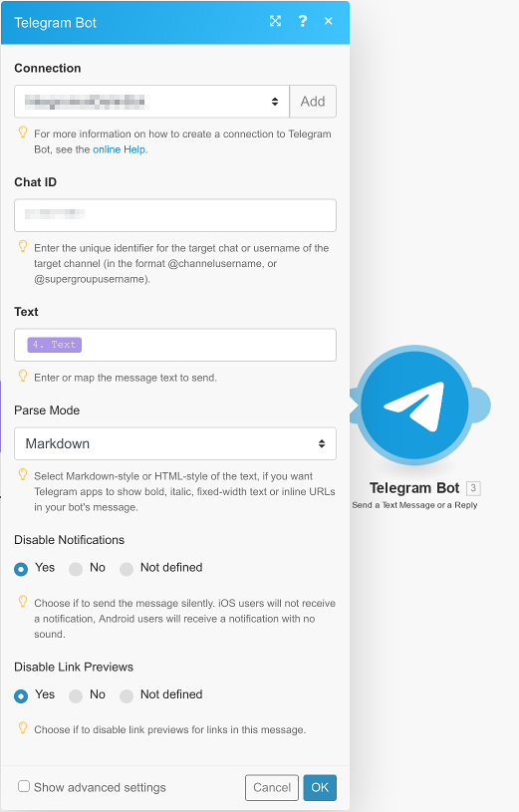Click the lightbulb hint below Disable Notifications options
Image resolution: width=519 pixels, height=812 pixels.
click(x=23, y=601)
